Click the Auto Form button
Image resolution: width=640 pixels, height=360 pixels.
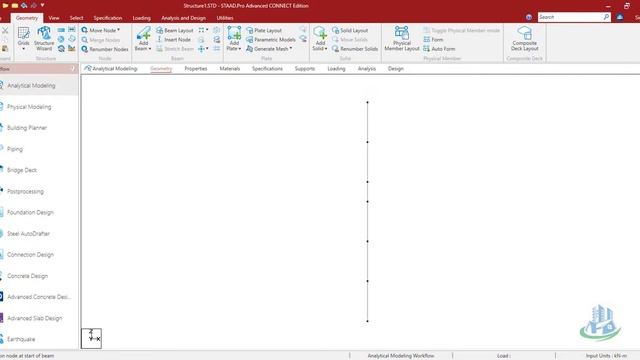[x=439, y=49]
